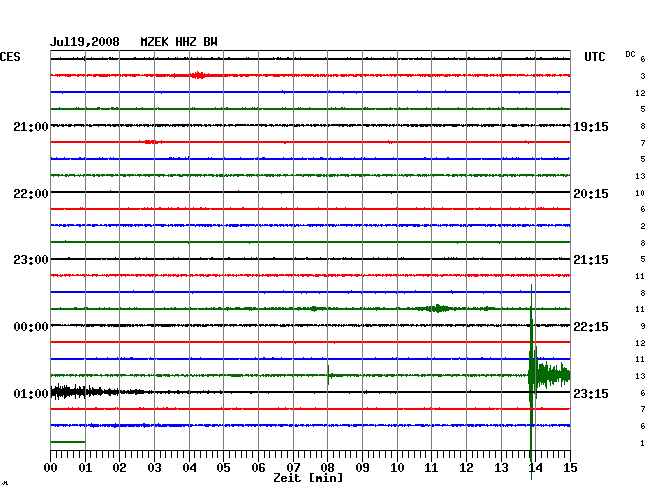Select the 22:00 time label on left axis
650x494 pixels.
click(30, 193)
